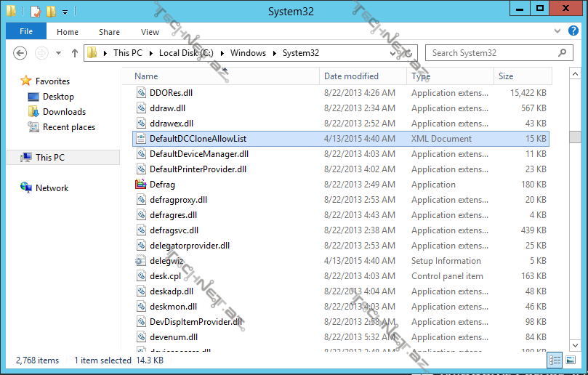Click the delegwiz setup information icon
Viewport: 588px width, 375px height.
tap(140, 261)
